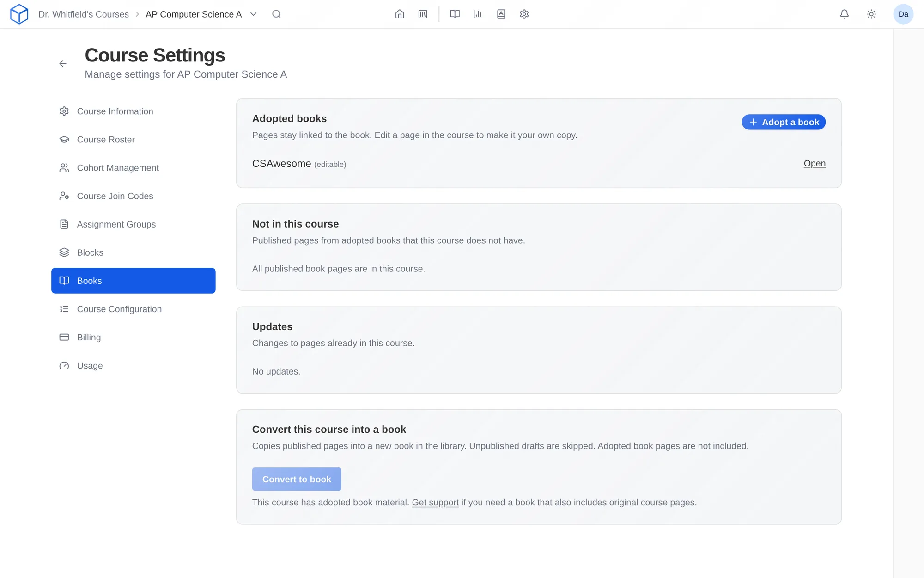924x578 pixels.
Task: Click the Convert to book button
Action: [297, 479]
